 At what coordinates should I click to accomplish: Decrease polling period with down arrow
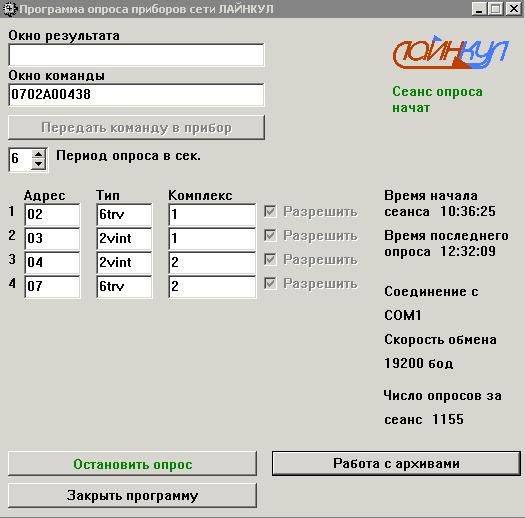pyautogui.click(x=39, y=164)
